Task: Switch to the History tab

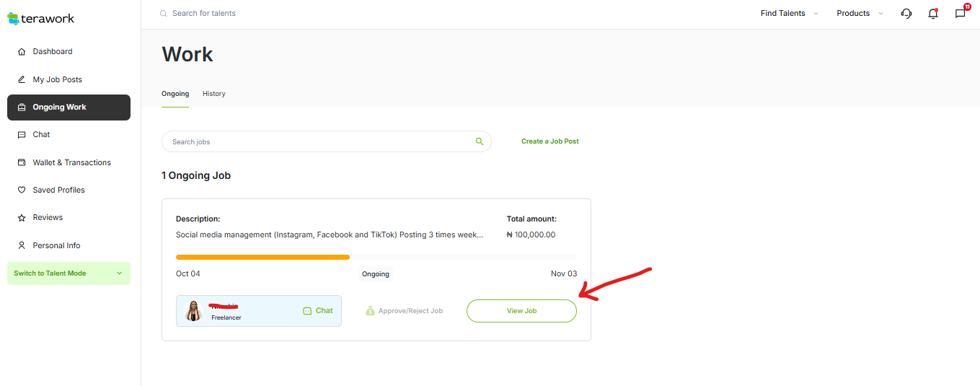Action: click(x=213, y=94)
